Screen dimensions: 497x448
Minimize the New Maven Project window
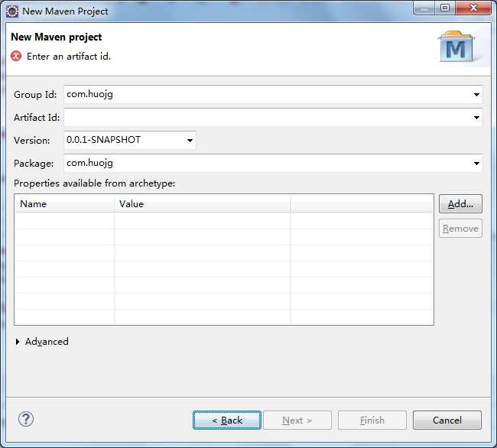click(x=424, y=8)
